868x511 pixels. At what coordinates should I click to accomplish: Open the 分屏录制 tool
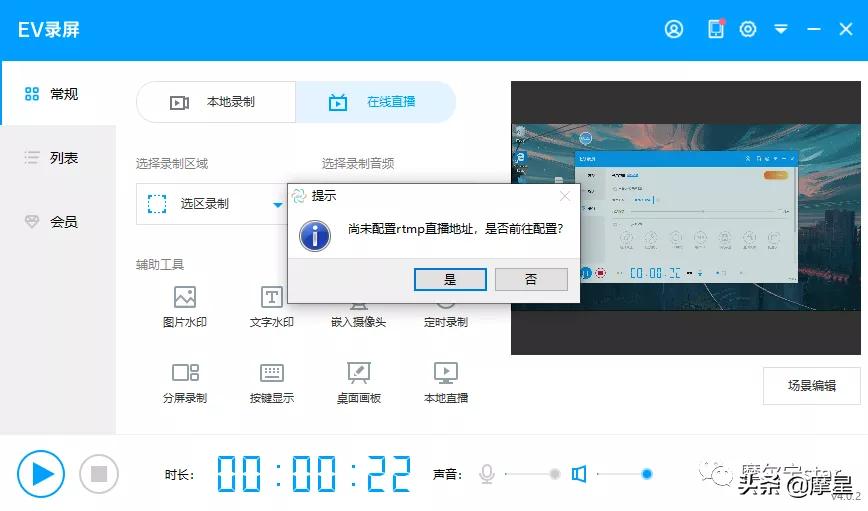tap(185, 383)
